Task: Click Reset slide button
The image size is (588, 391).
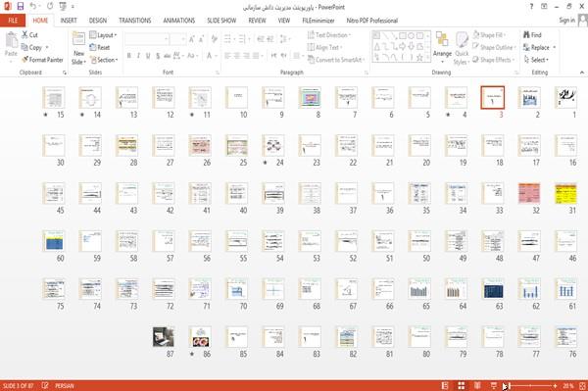Action: tap(100, 47)
